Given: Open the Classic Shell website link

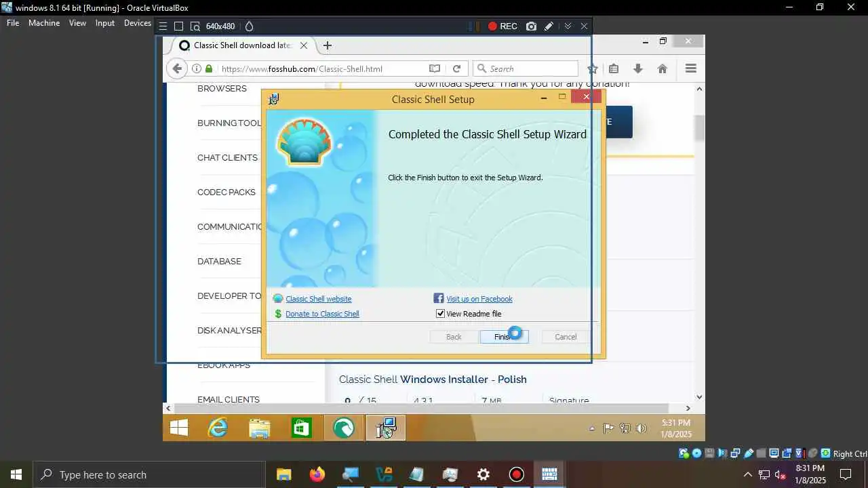Looking at the screenshot, I should [318, 299].
